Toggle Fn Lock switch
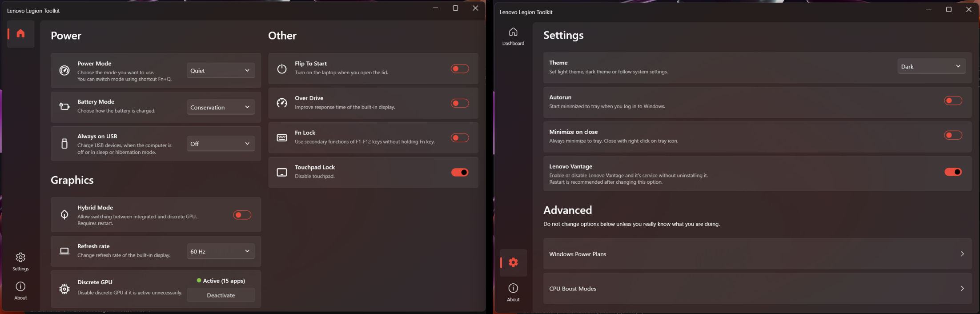 click(x=460, y=138)
